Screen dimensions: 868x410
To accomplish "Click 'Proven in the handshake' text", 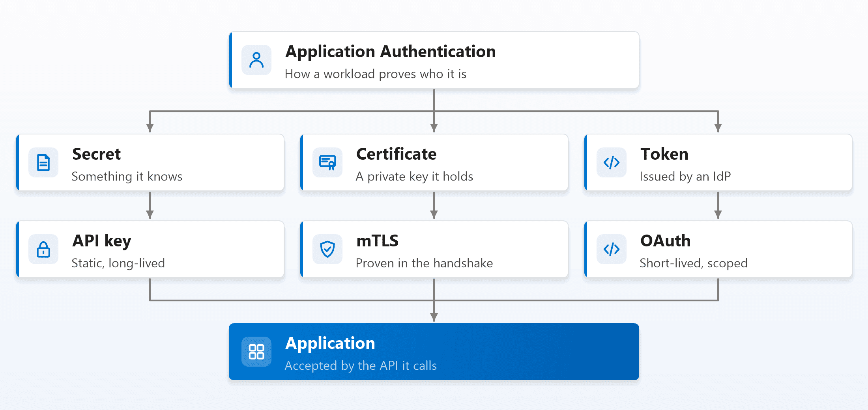I will coord(425,263).
